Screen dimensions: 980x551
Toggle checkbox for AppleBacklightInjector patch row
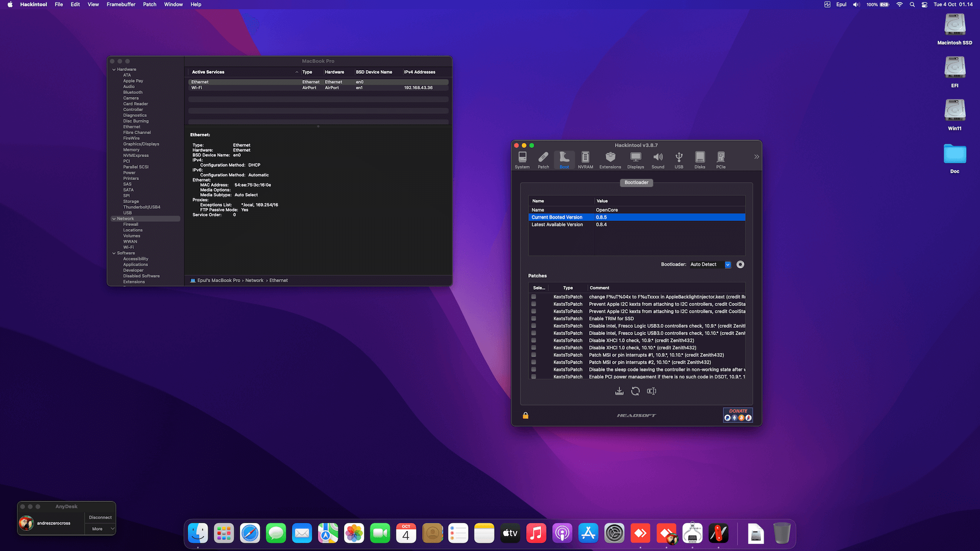click(x=533, y=296)
